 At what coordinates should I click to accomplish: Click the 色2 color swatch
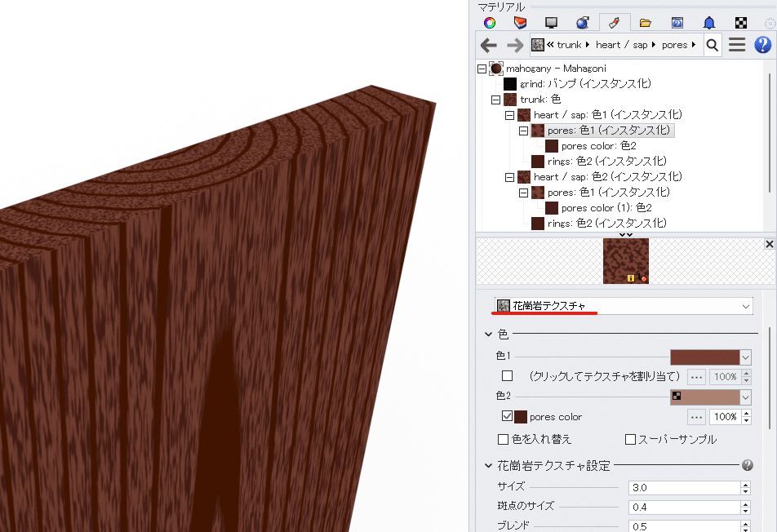pyautogui.click(x=704, y=397)
